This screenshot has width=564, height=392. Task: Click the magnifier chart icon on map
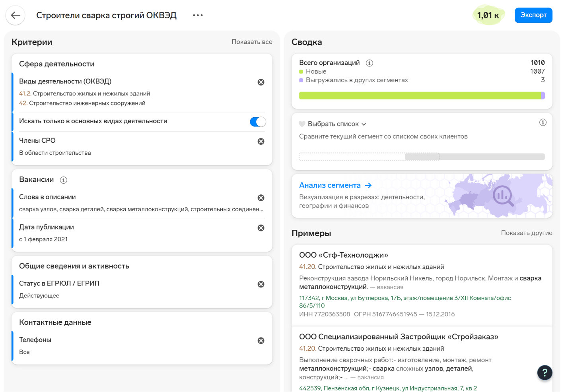[x=503, y=196]
